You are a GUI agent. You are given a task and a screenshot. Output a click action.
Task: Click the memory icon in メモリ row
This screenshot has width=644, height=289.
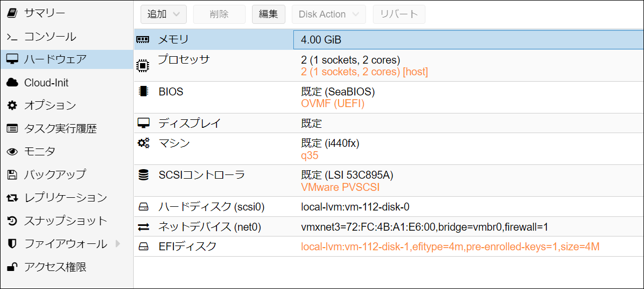pyautogui.click(x=143, y=40)
